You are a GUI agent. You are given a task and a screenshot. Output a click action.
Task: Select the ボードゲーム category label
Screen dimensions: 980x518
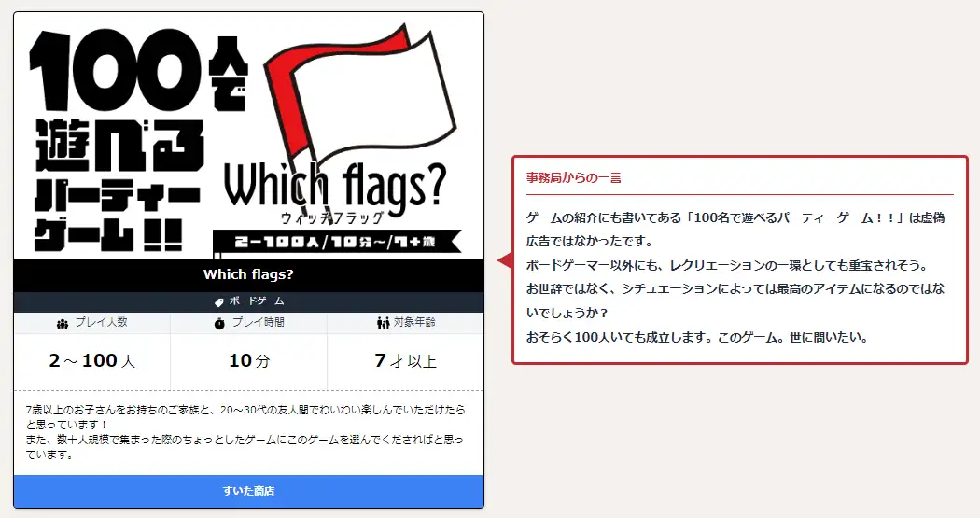click(x=257, y=301)
